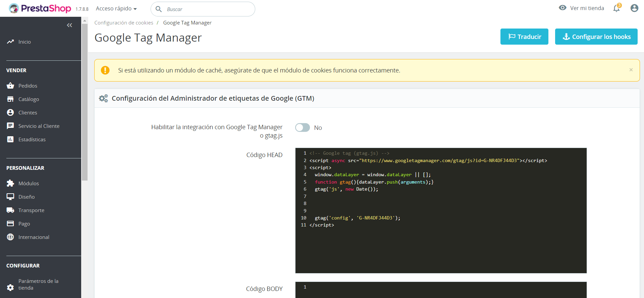Click the Internacional globe icon
The image size is (644, 298).
pyautogui.click(x=10, y=237)
